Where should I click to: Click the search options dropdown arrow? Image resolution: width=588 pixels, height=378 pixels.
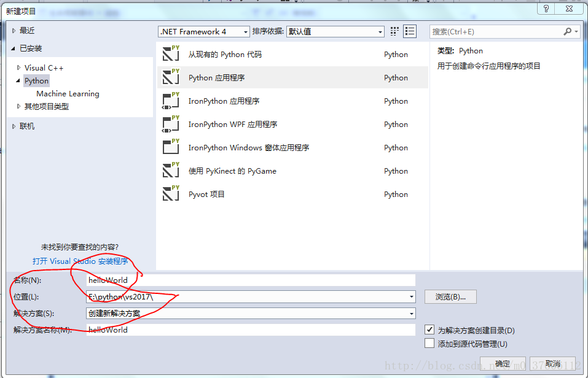[576, 31]
